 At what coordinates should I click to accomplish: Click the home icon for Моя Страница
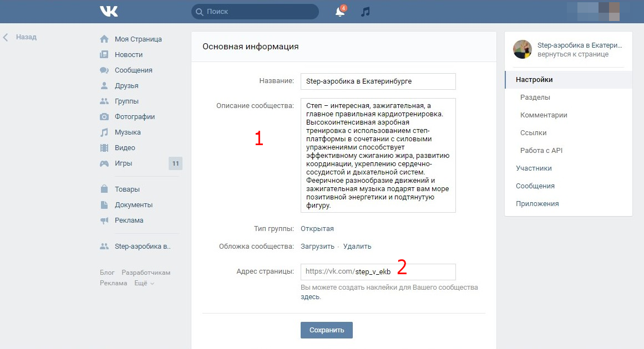104,39
